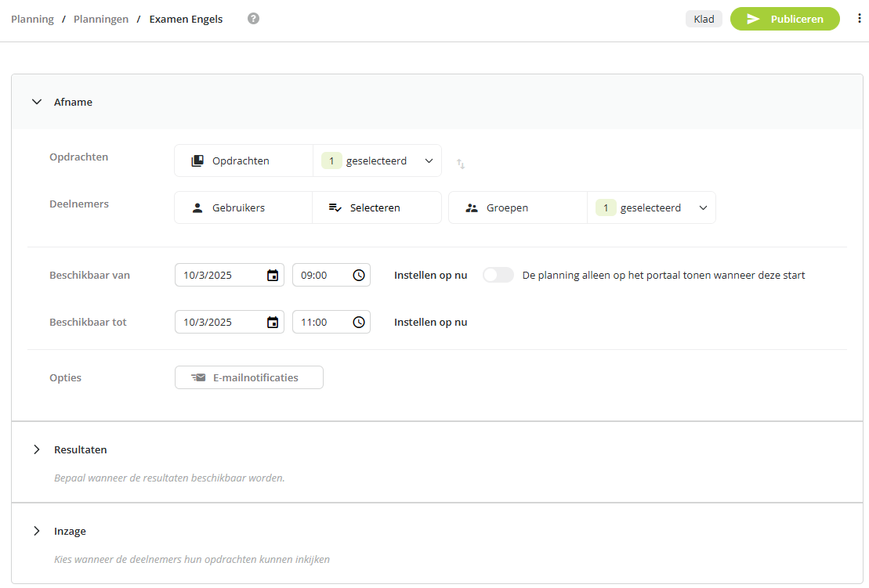
Task: Open the three-dot more options menu
Action: point(859,19)
